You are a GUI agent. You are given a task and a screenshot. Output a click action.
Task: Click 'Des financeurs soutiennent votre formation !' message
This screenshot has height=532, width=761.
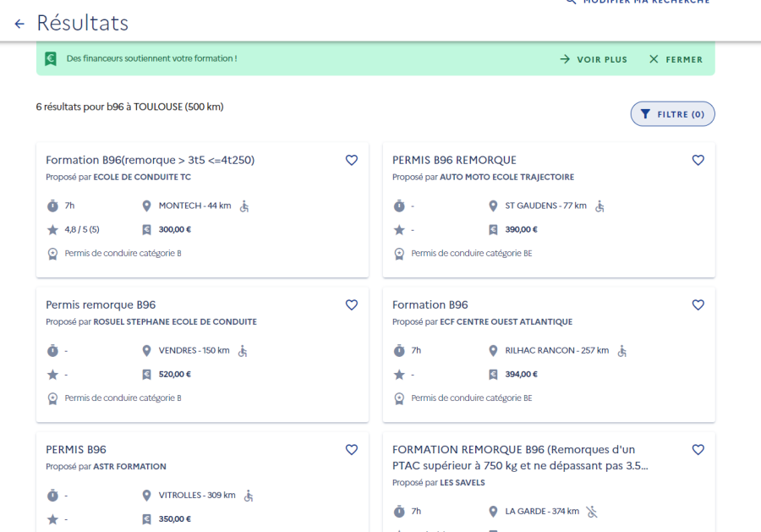tap(152, 58)
